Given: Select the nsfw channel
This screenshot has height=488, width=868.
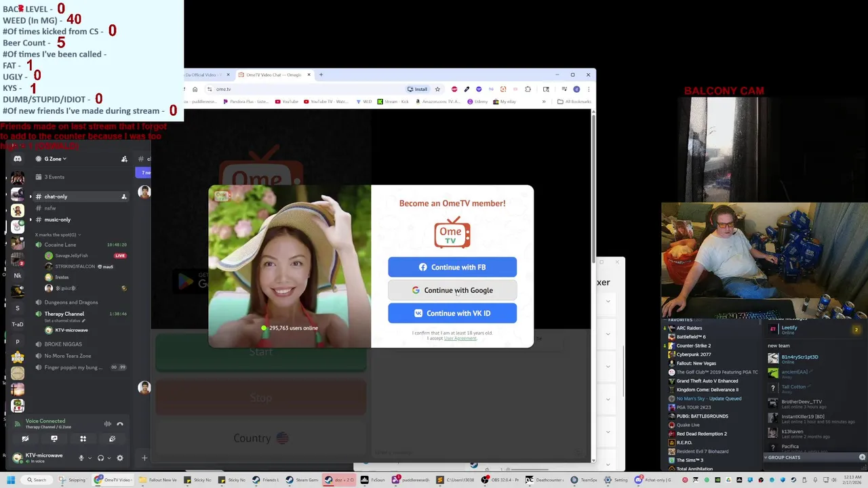Looking at the screenshot, I should tap(80, 208).
